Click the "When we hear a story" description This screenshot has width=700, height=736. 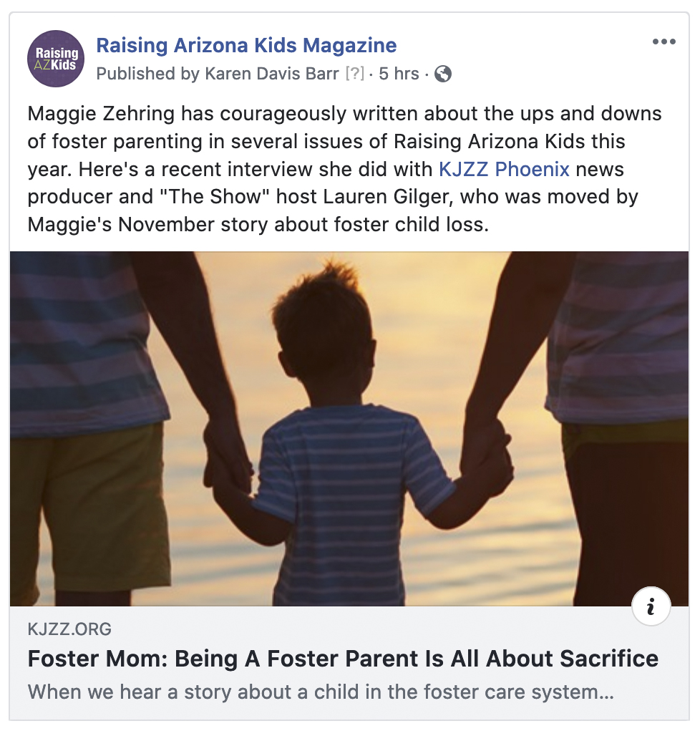pos(321,693)
